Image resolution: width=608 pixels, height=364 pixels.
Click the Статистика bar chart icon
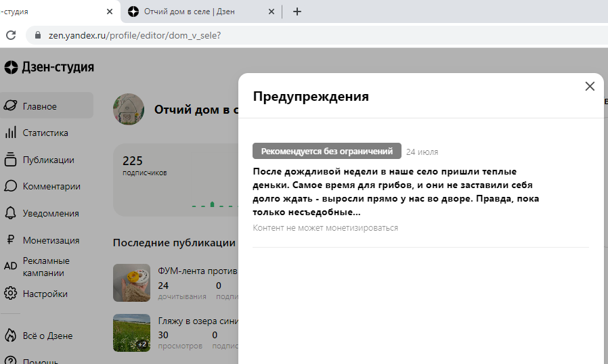pyautogui.click(x=10, y=132)
